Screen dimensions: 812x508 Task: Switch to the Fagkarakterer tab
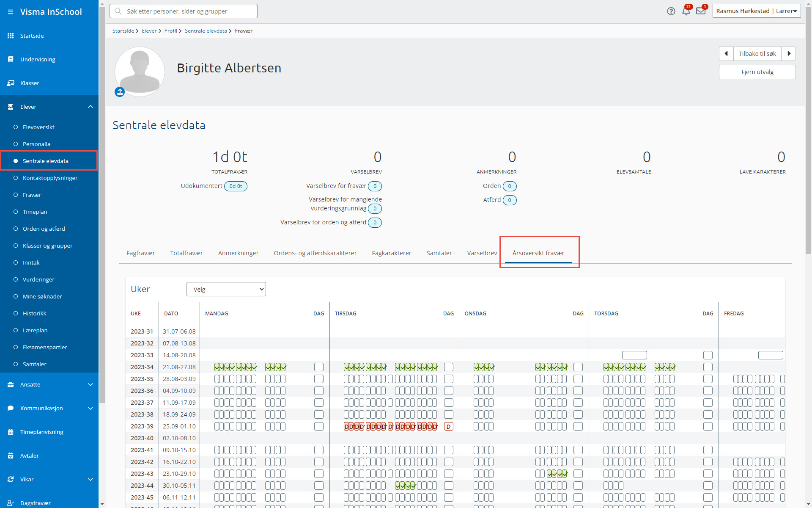pyautogui.click(x=392, y=253)
